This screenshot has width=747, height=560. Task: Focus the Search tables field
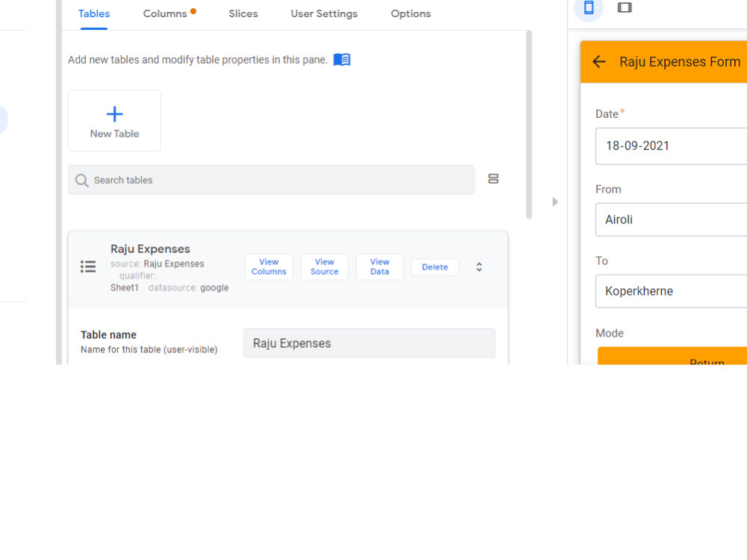tap(271, 180)
